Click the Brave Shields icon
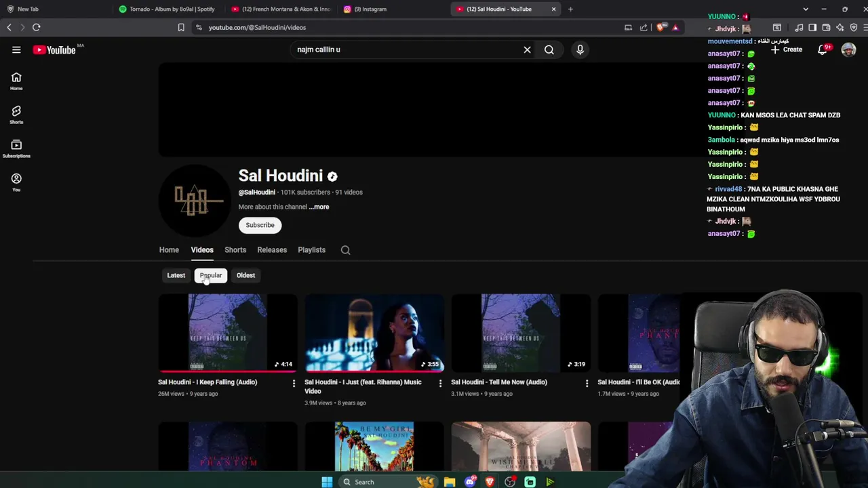Viewport: 868px width, 488px height. (x=661, y=27)
